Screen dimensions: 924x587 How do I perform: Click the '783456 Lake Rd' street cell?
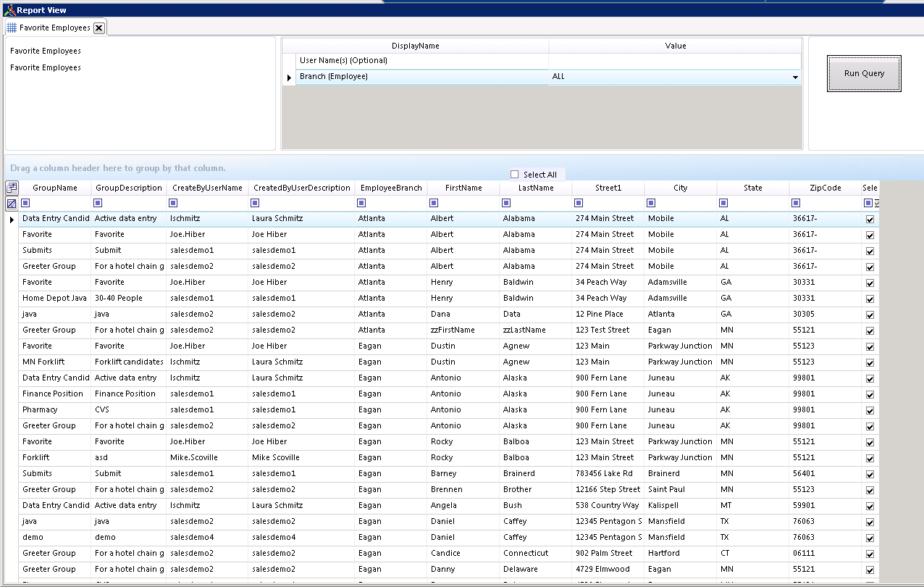[608, 474]
